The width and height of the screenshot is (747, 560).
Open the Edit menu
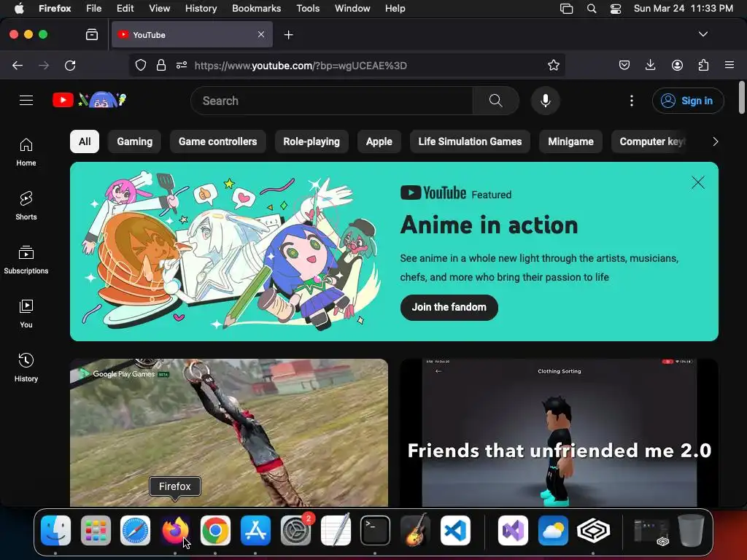125,8
